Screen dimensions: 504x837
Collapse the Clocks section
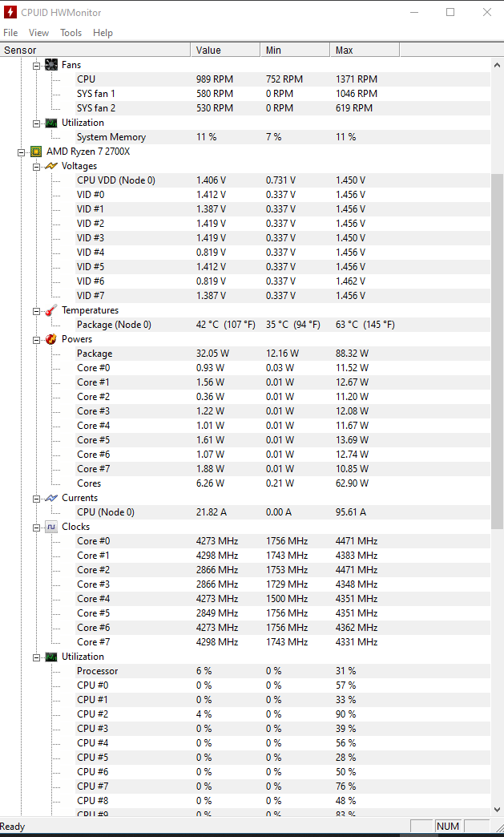36,526
